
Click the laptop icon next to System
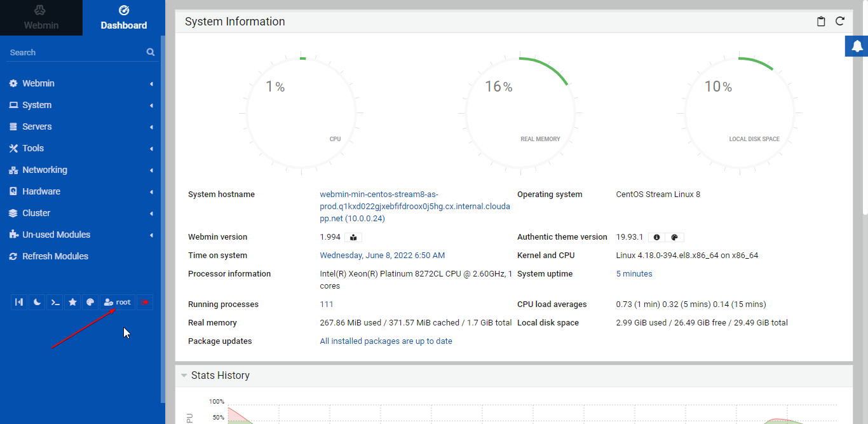(x=13, y=105)
